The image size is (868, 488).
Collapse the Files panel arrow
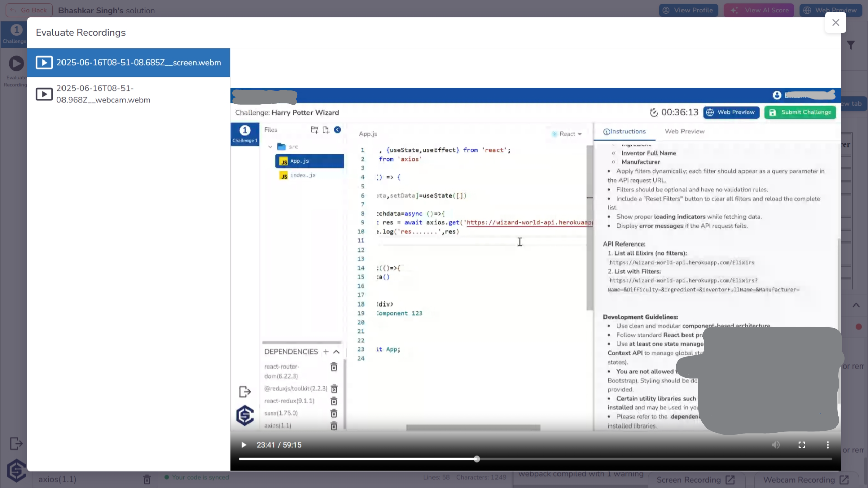[x=338, y=130]
